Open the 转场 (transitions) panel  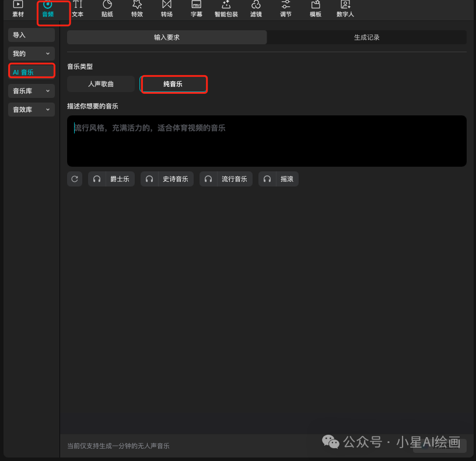click(x=166, y=9)
